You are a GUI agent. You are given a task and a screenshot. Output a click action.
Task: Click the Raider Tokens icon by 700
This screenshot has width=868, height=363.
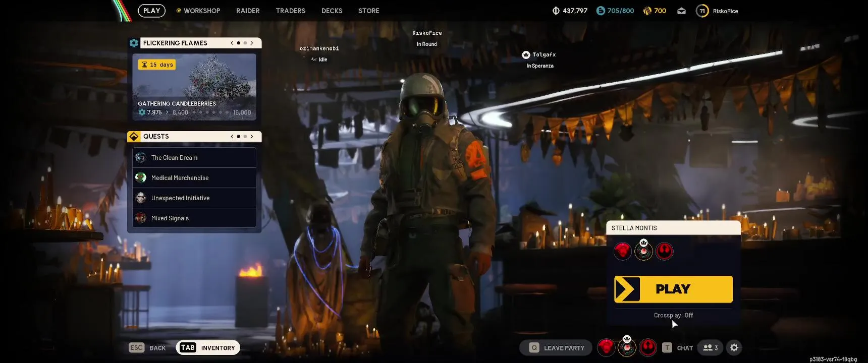[x=647, y=11]
